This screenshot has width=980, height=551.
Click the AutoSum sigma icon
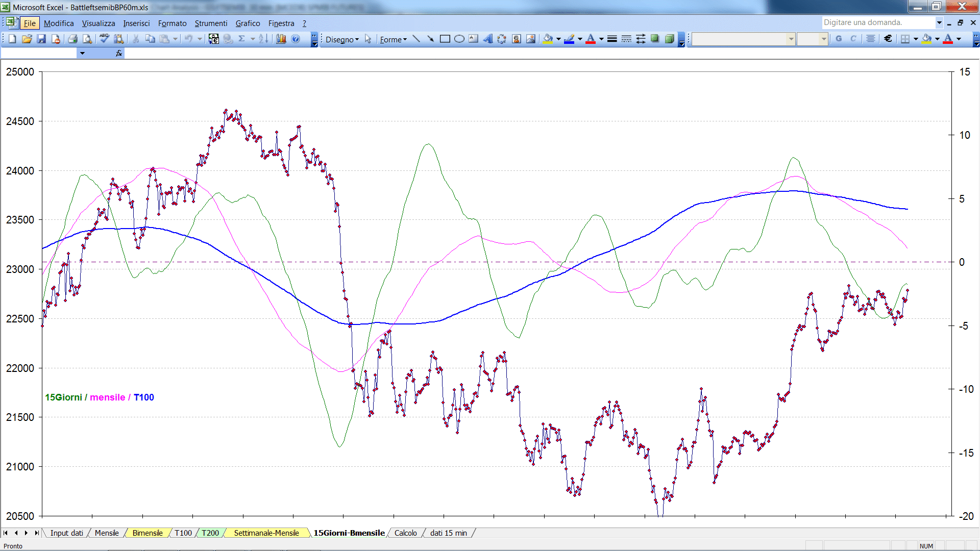[242, 39]
